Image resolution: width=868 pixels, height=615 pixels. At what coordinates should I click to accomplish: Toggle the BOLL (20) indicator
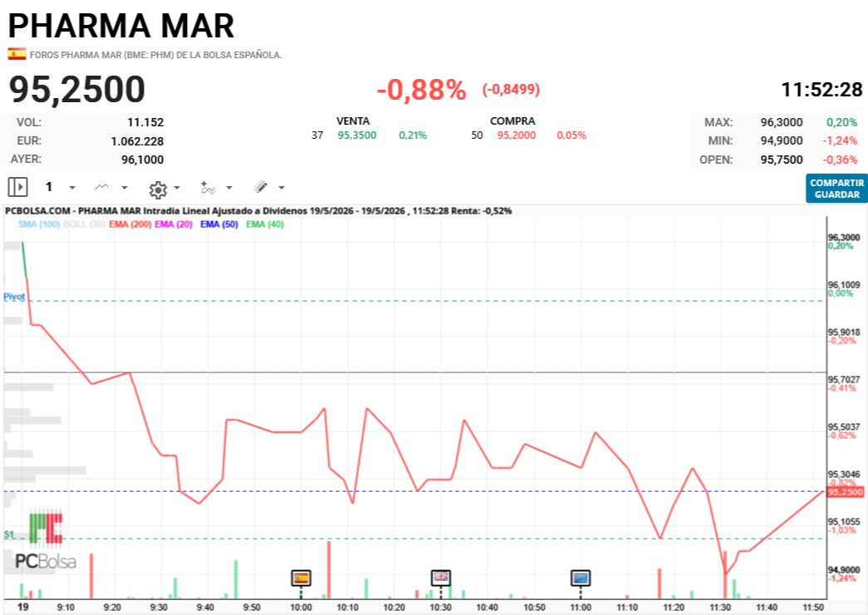click(84, 224)
